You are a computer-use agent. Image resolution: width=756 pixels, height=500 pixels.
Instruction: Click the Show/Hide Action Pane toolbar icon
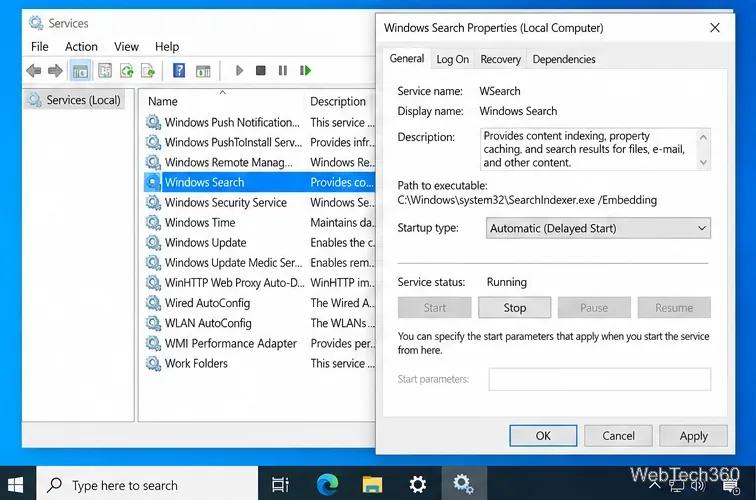(203, 71)
